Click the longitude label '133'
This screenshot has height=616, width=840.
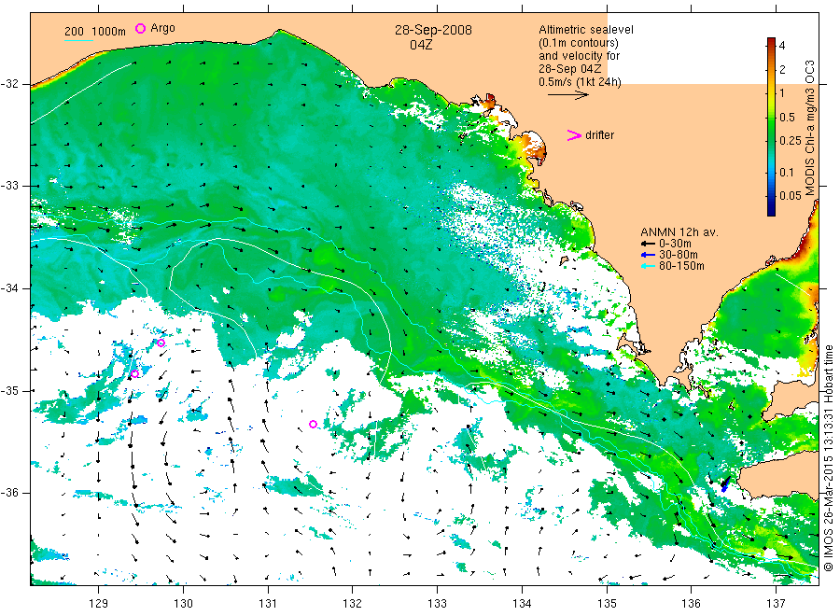click(x=437, y=604)
